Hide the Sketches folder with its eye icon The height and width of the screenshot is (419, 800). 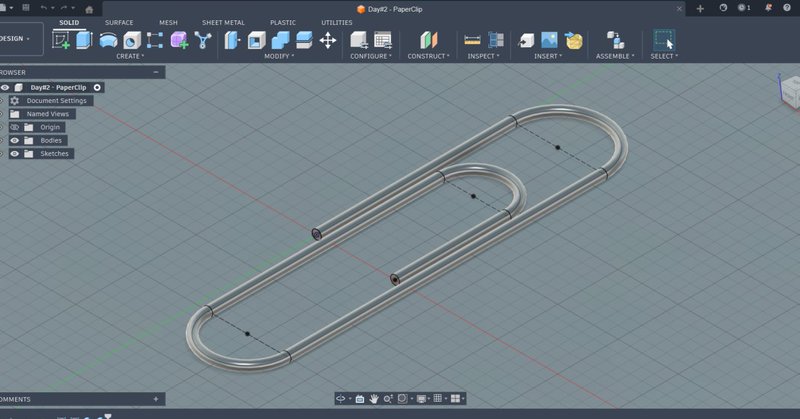(x=15, y=154)
